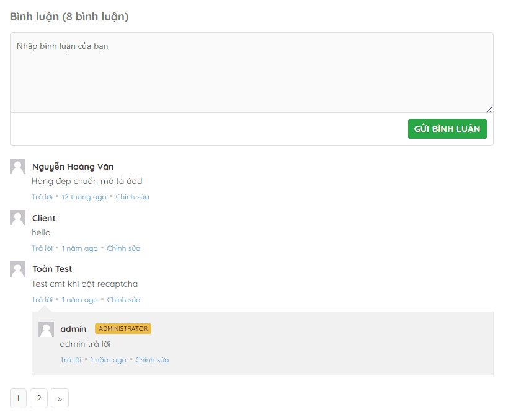
Task: Edit the admin's reply comment
Action: click(152, 360)
